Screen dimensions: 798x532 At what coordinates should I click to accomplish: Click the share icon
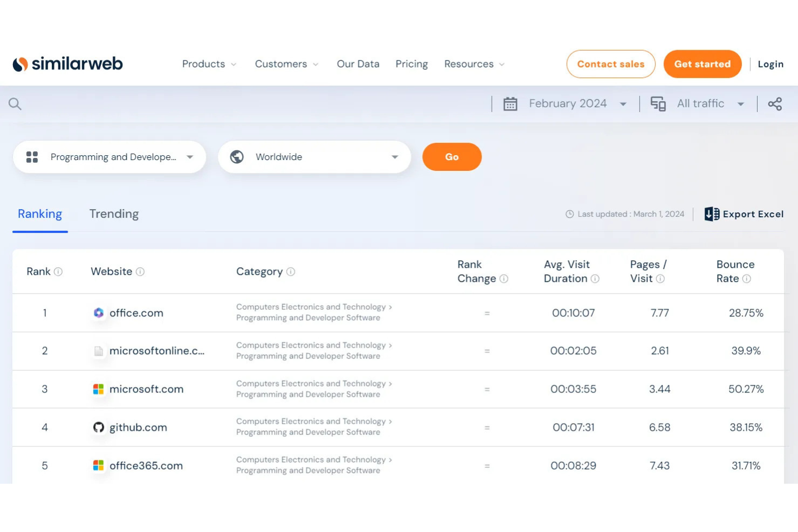click(775, 103)
